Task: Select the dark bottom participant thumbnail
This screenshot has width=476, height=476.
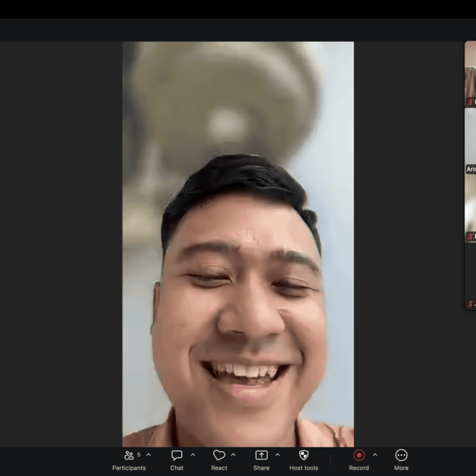Action: [x=470, y=276]
